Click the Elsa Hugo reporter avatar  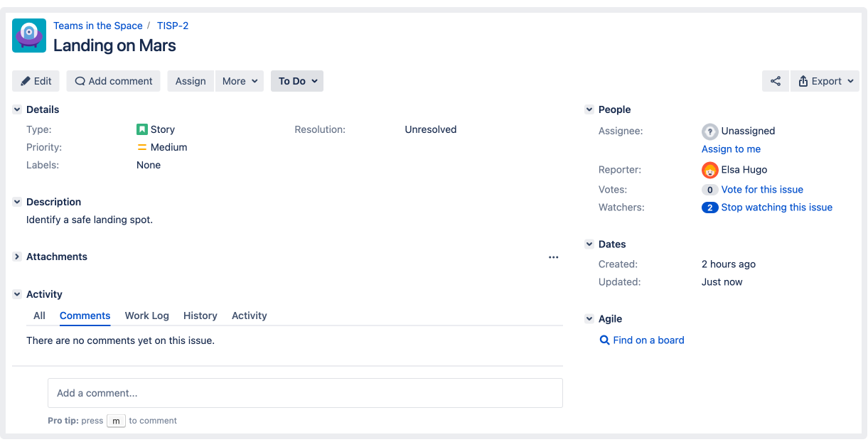[x=709, y=170]
